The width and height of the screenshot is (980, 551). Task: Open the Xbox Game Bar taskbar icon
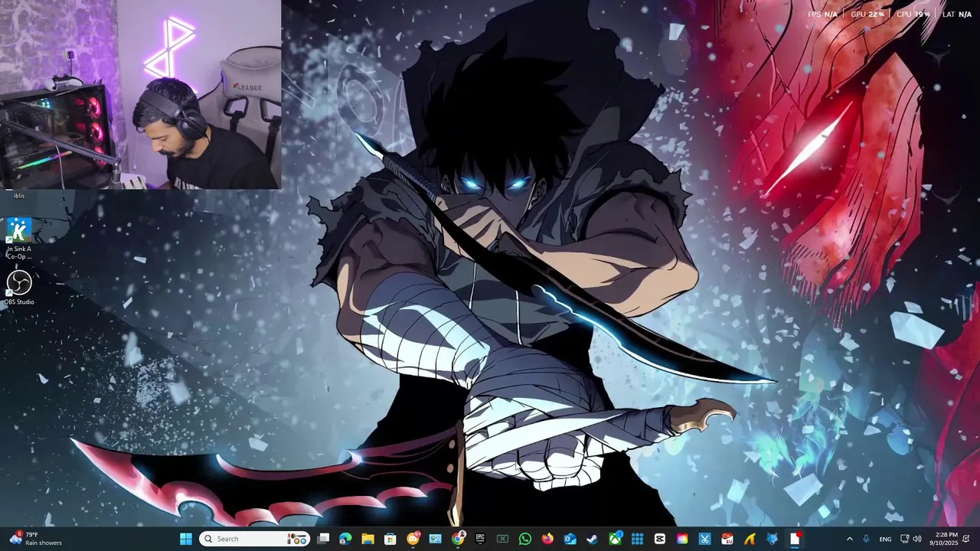[502, 539]
